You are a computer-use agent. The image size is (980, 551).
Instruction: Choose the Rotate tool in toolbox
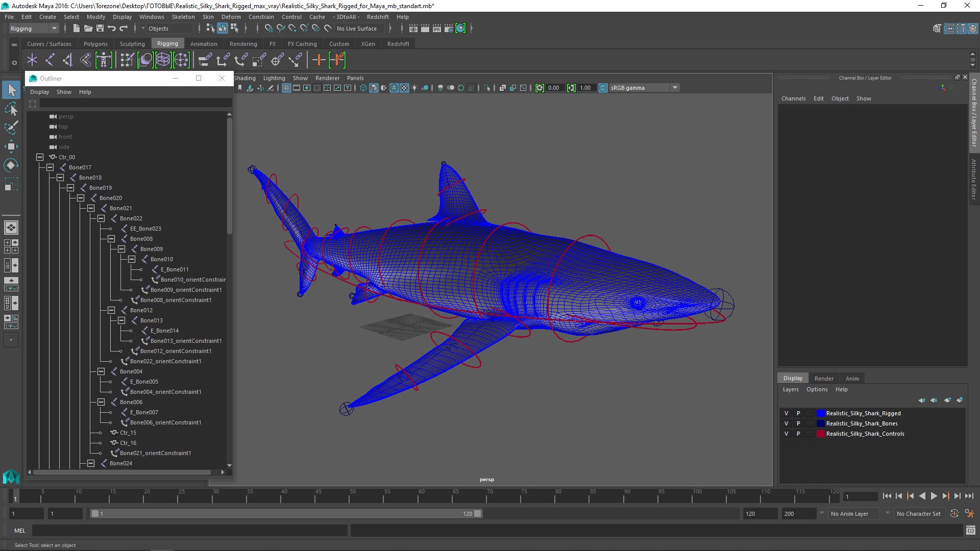[11, 165]
